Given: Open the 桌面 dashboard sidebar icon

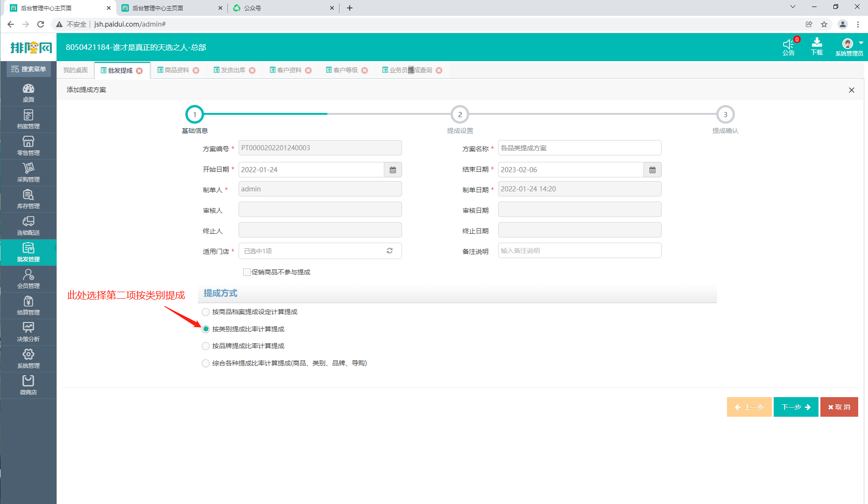Looking at the screenshot, I should [28, 93].
